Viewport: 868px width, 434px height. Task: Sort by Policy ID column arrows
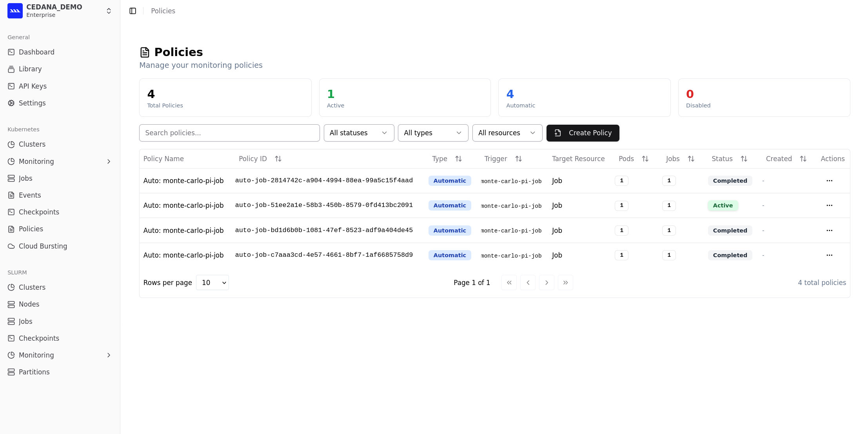click(x=278, y=159)
